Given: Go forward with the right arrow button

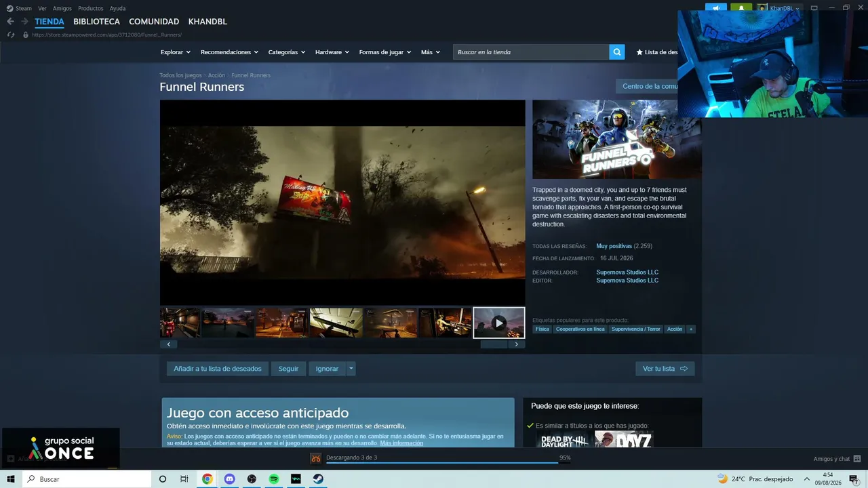Looking at the screenshot, I should [x=24, y=22].
